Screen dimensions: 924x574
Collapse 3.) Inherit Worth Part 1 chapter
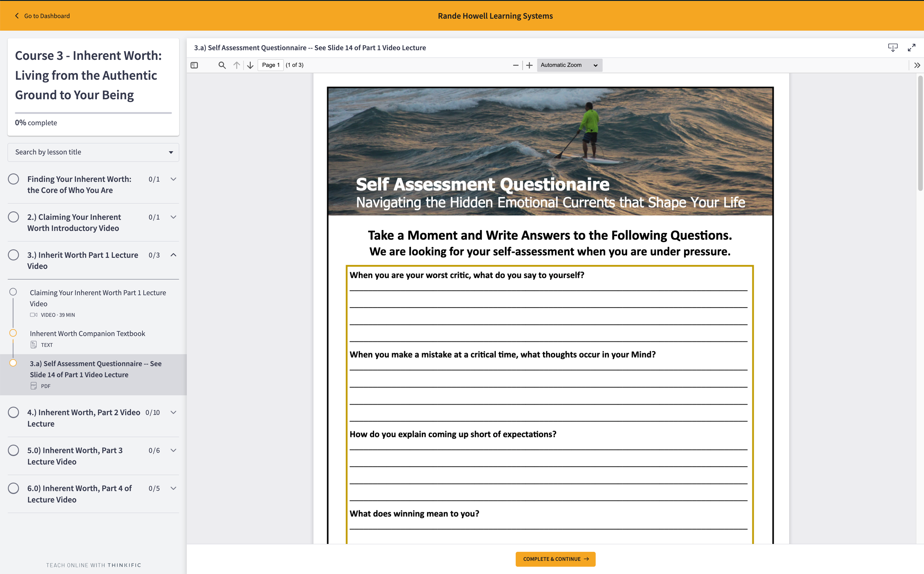click(173, 255)
